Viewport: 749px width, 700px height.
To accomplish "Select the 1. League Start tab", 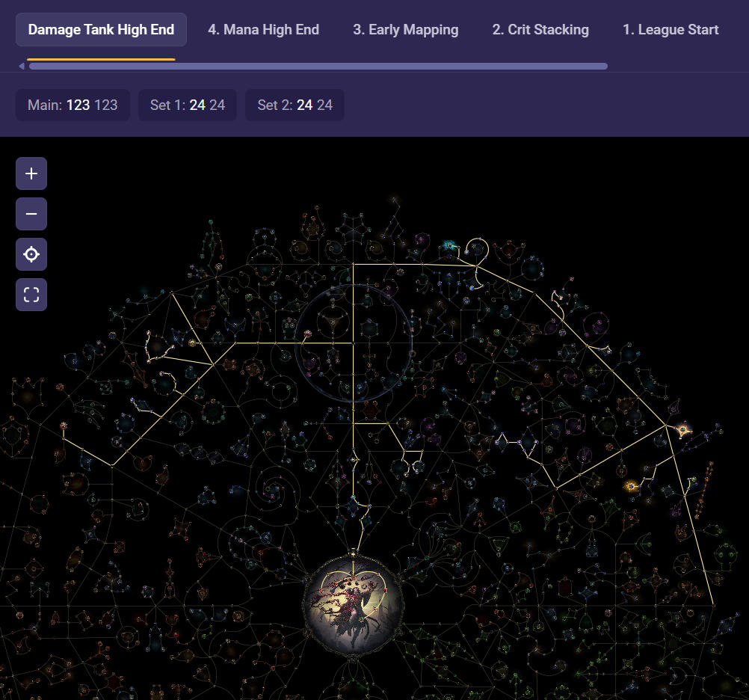I will click(x=671, y=30).
